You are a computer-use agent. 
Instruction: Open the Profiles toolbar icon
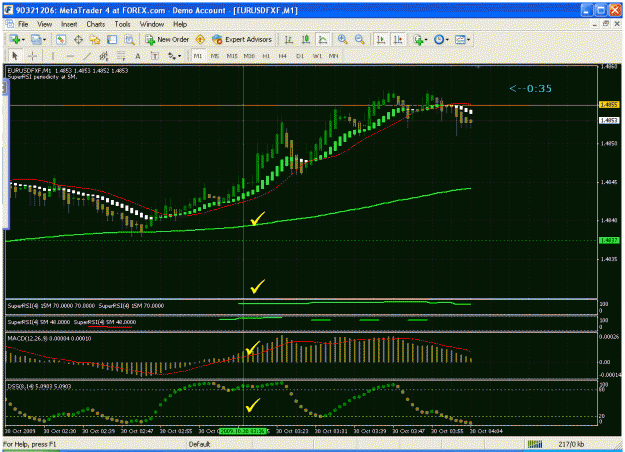click(36, 39)
